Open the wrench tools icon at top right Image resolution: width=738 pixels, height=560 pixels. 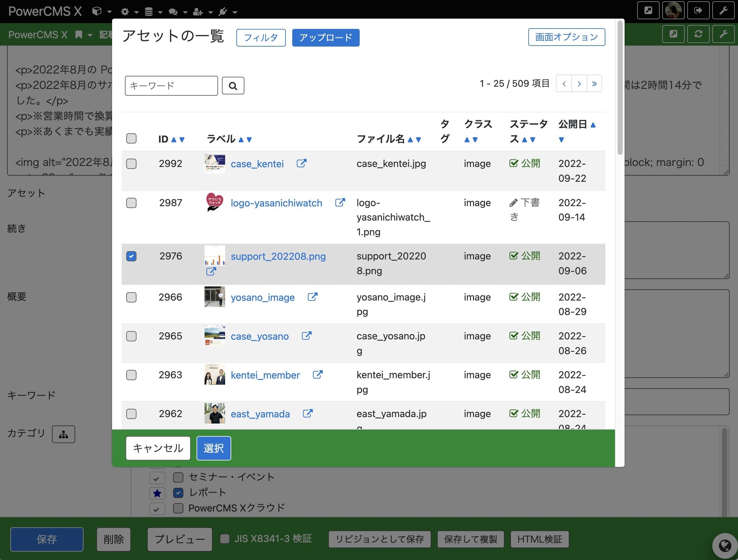(723, 10)
